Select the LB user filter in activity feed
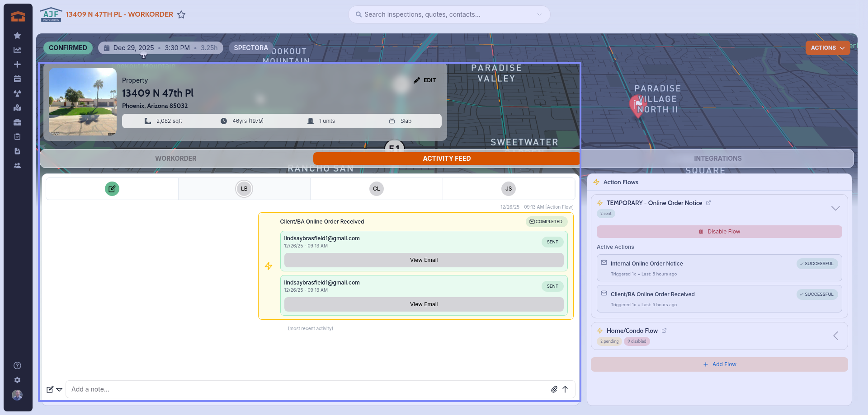The image size is (868, 415). point(244,189)
